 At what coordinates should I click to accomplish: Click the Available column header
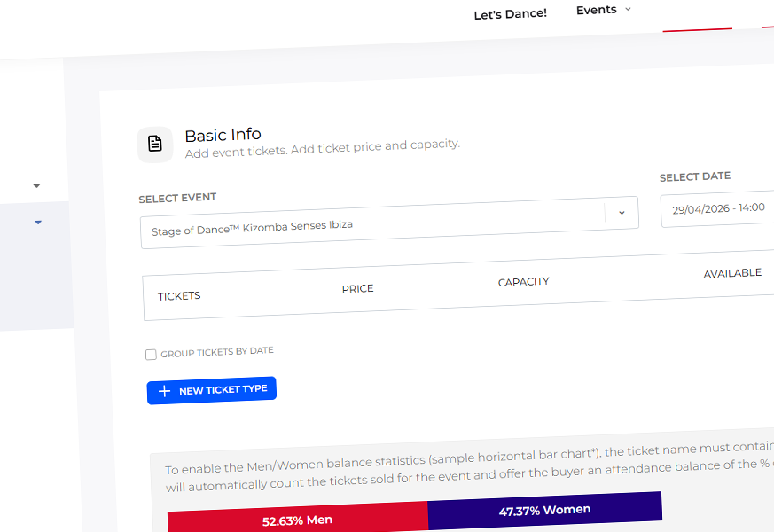click(x=732, y=273)
